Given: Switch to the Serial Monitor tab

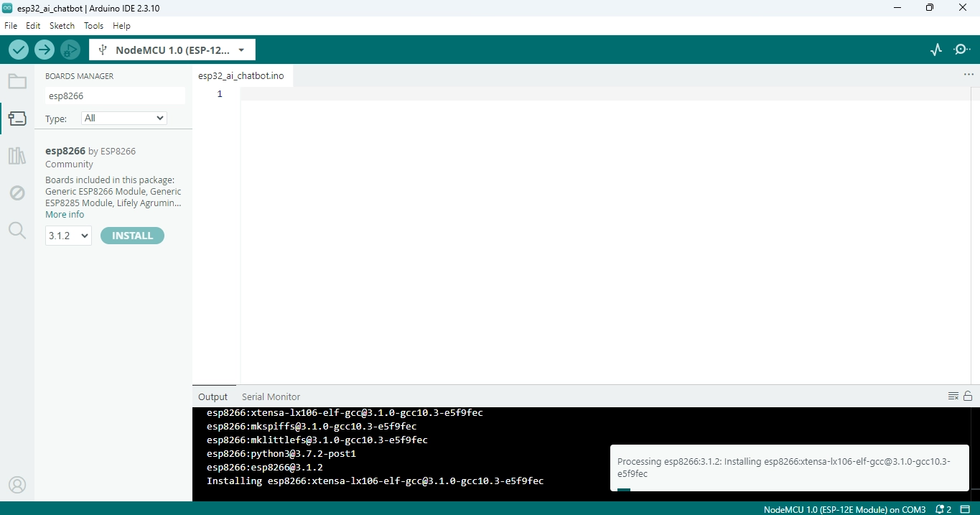Looking at the screenshot, I should click(271, 396).
